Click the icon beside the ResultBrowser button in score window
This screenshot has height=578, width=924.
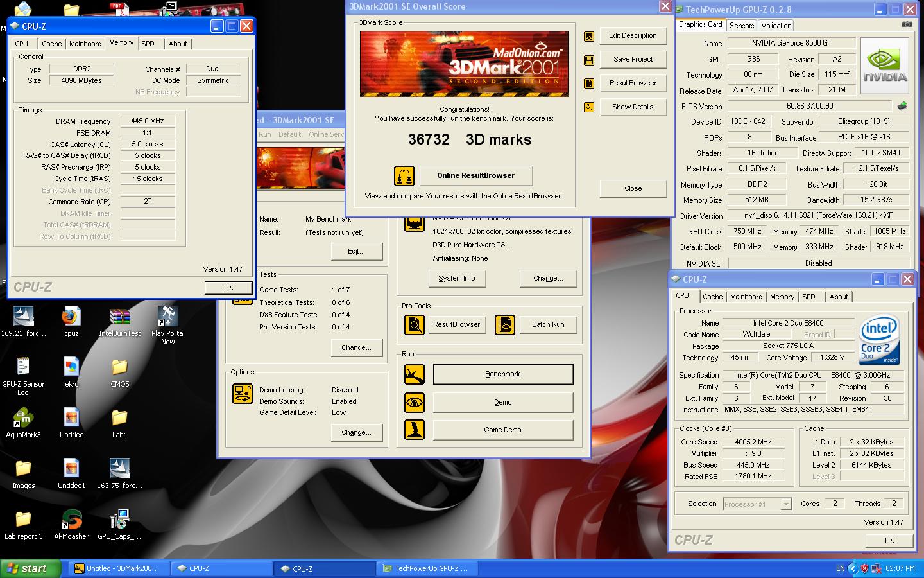[588, 83]
